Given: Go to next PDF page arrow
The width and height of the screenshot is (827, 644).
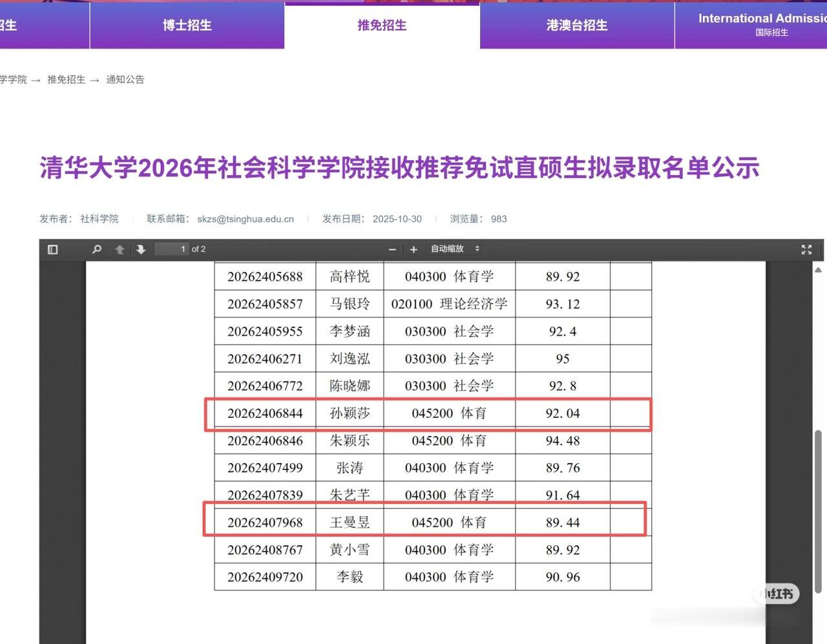Looking at the screenshot, I should 141,249.
